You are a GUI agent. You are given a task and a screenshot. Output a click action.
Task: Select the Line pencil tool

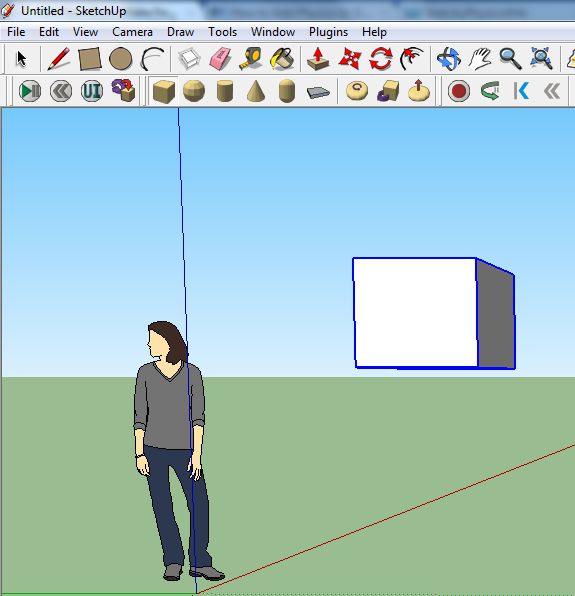(58, 59)
